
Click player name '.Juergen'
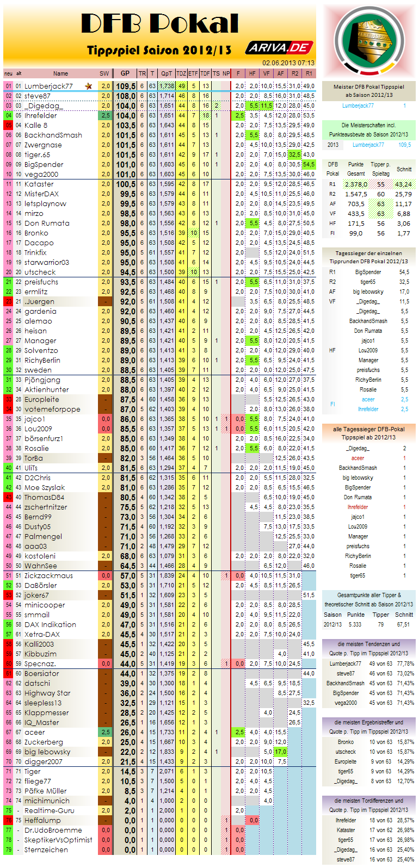(39, 301)
